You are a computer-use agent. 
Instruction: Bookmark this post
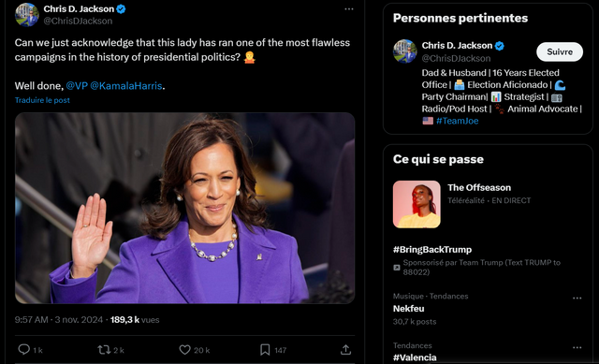265,349
